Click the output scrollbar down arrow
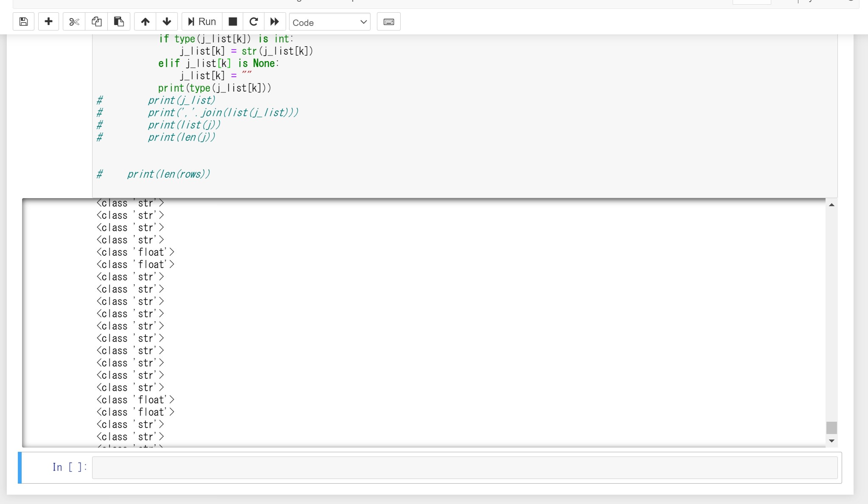The height and width of the screenshot is (504, 868). coord(831,441)
